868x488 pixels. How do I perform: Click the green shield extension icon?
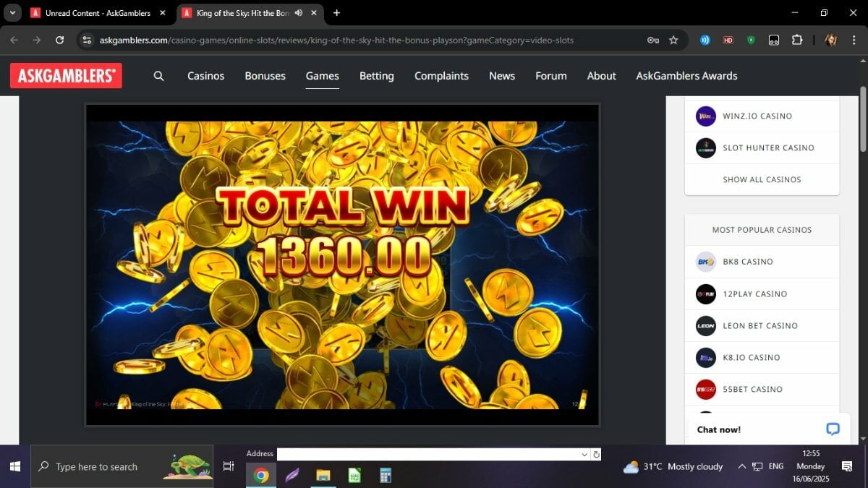click(x=751, y=40)
